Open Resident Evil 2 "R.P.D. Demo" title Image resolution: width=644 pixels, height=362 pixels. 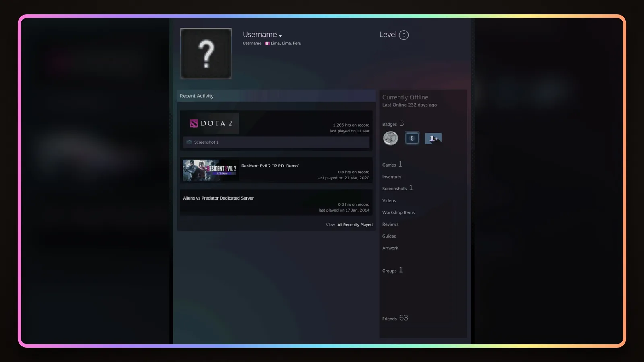[x=270, y=166]
